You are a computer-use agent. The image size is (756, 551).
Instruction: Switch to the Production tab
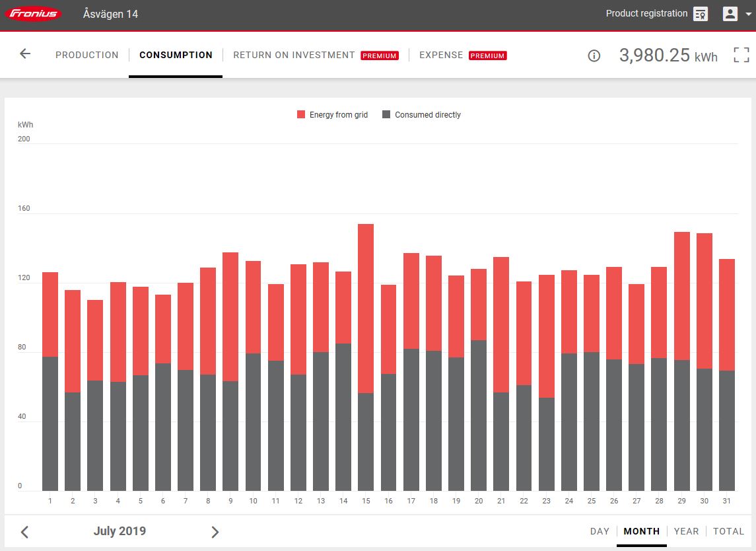coord(87,55)
